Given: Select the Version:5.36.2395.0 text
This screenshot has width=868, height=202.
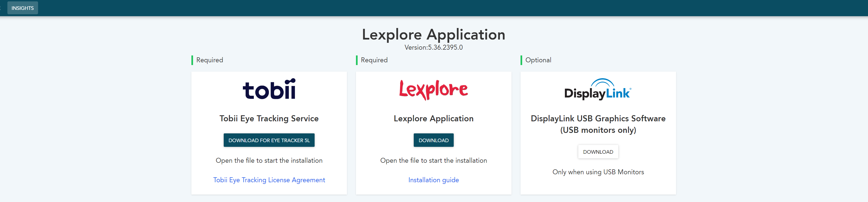Looking at the screenshot, I should coord(433,47).
